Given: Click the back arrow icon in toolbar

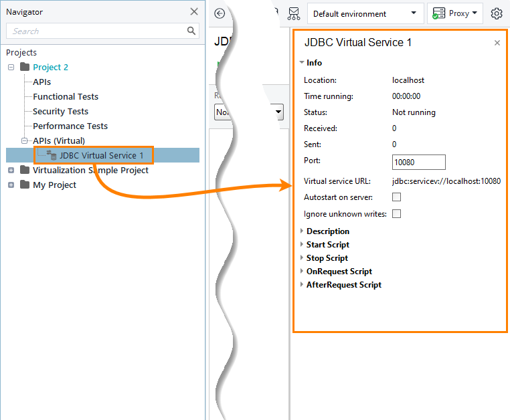Looking at the screenshot, I should click(x=220, y=13).
